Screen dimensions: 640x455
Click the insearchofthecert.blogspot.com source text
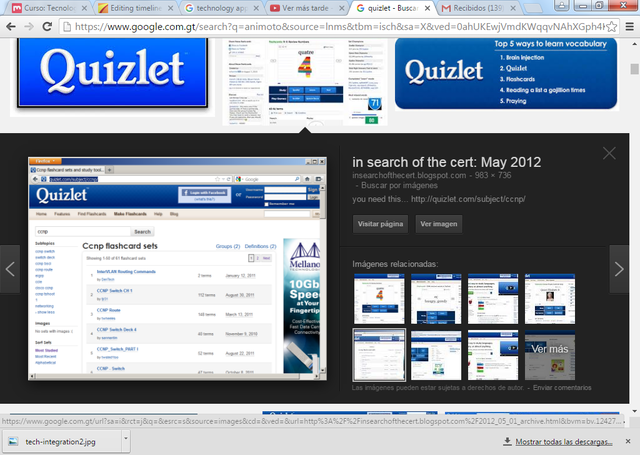[409, 175]
